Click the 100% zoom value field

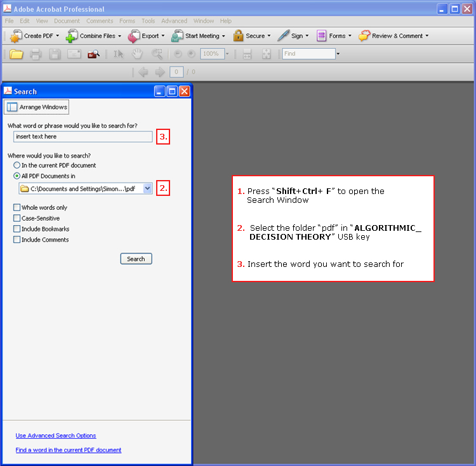coord(212,54)
